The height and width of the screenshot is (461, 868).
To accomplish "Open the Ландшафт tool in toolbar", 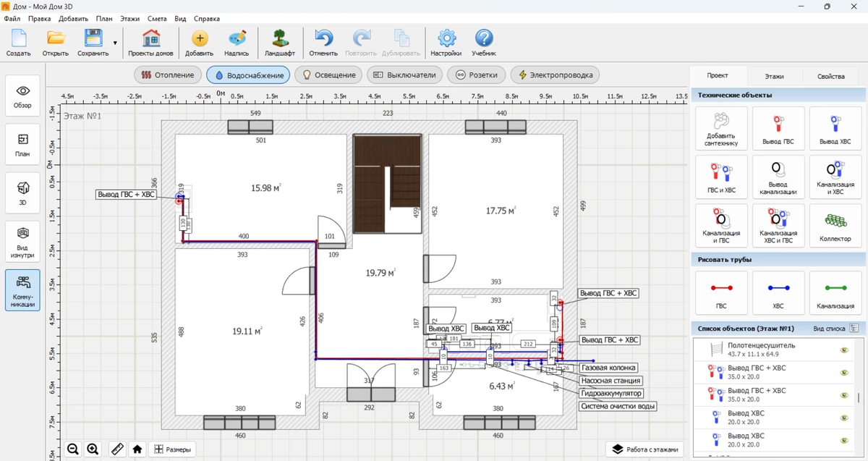I will [x=280, y=43].
